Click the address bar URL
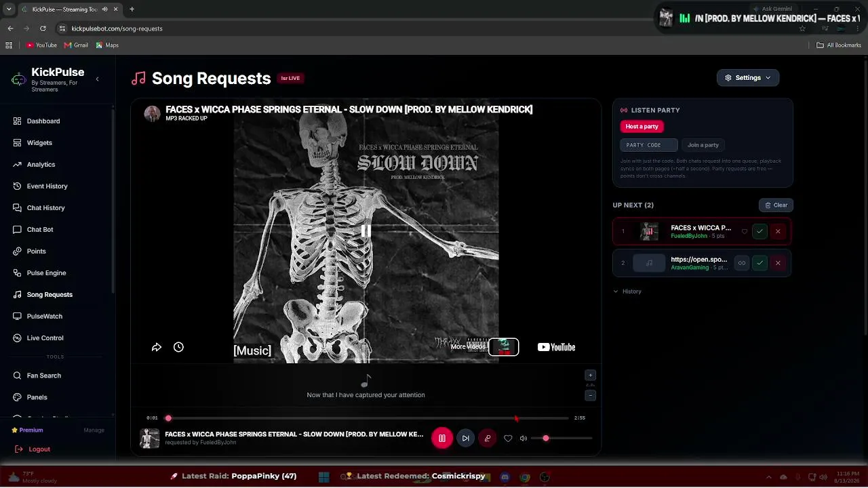 click(117, 28)
